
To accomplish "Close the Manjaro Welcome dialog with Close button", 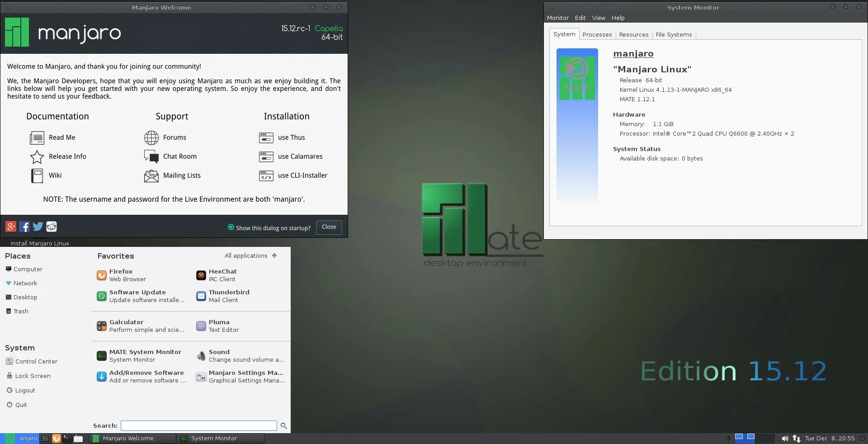I will pos(329,227).
